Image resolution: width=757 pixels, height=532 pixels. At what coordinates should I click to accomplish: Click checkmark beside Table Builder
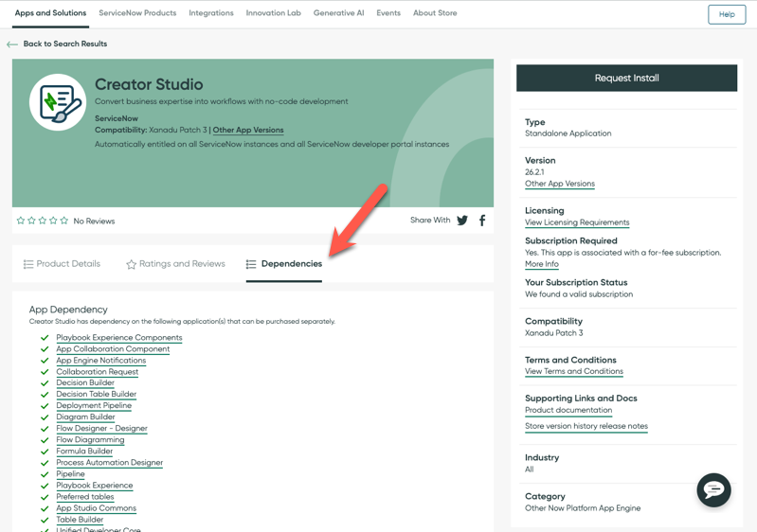(x=45, y=520)
